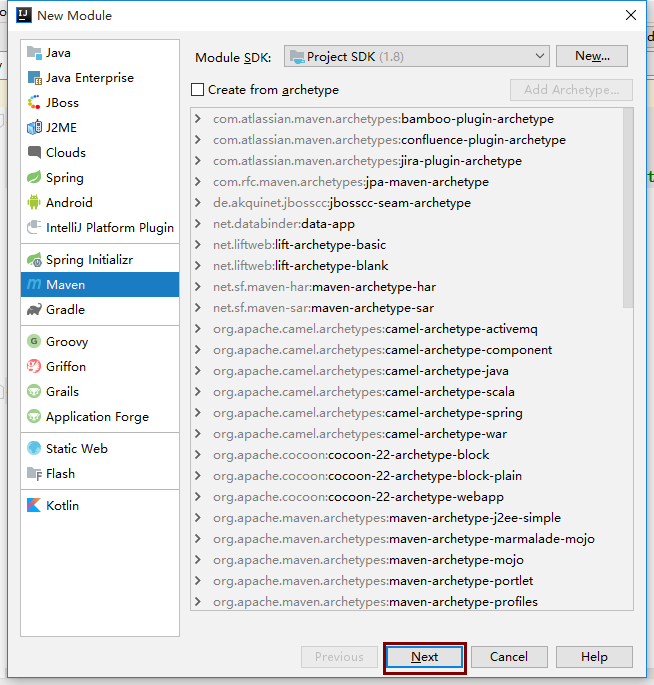Expand jbosscc-seam-archetype entry

point(198,203)
